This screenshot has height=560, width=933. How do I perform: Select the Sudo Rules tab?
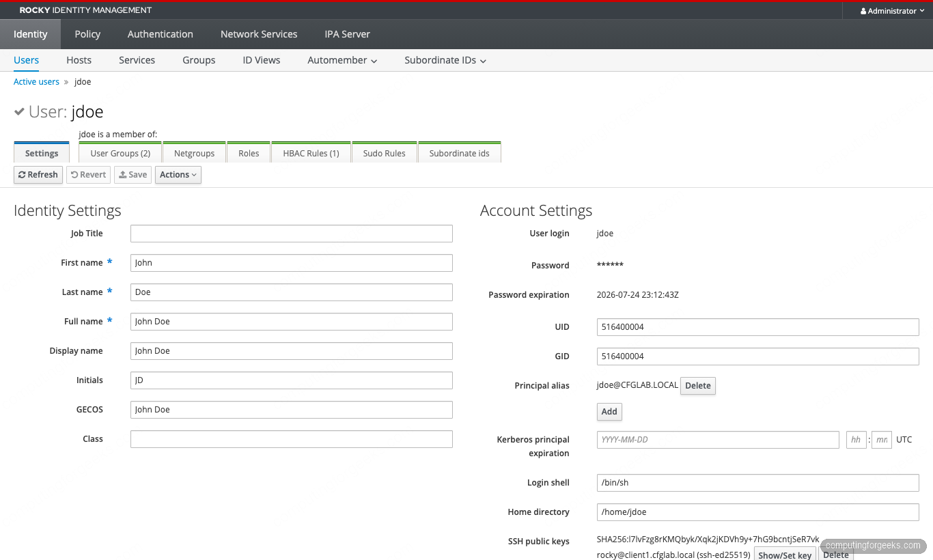[384, 153]
